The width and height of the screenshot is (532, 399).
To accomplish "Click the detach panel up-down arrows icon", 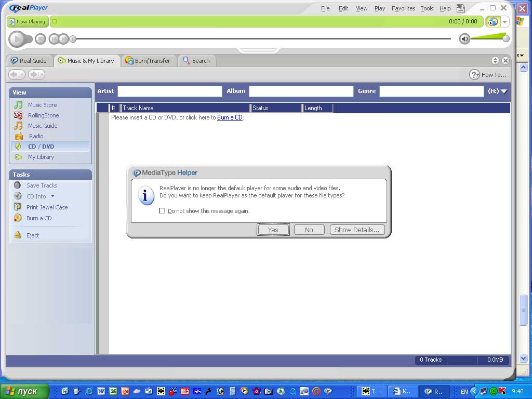I will point(495,60).
